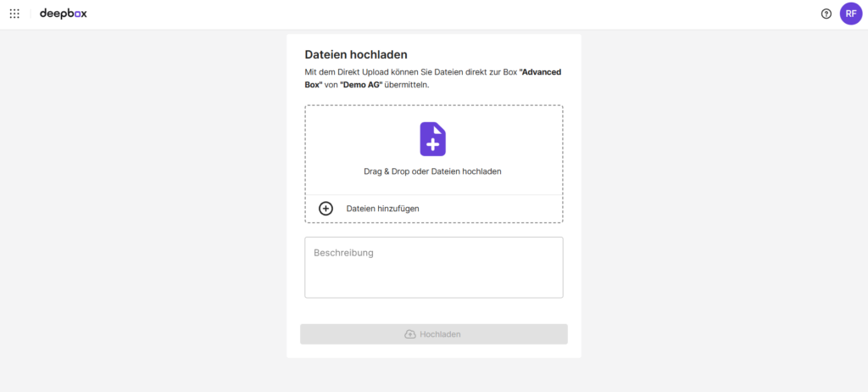868x392 pixels.
Task: Click the cloud icon in Hochladen button
Action: pyautogui.click(x=410, y=334)
